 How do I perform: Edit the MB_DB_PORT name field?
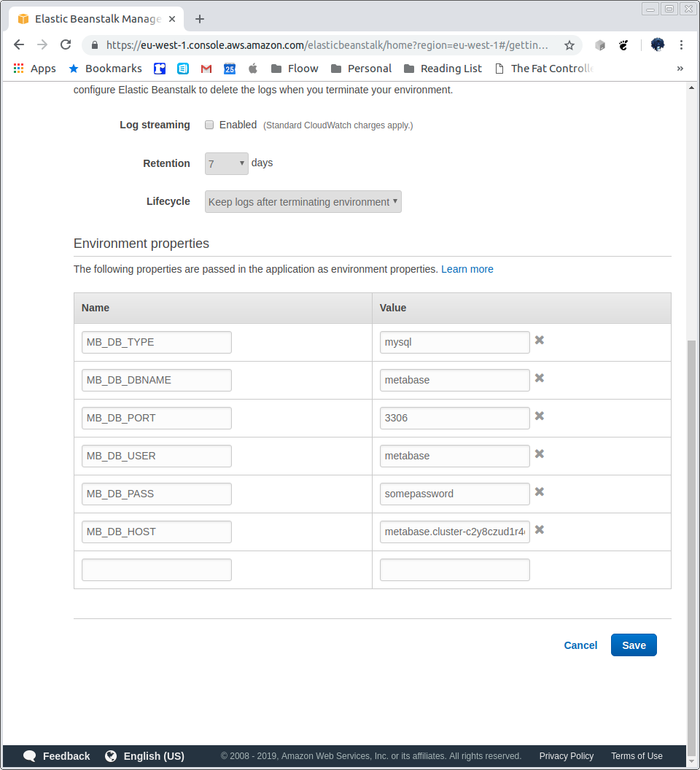pos(157,418)
